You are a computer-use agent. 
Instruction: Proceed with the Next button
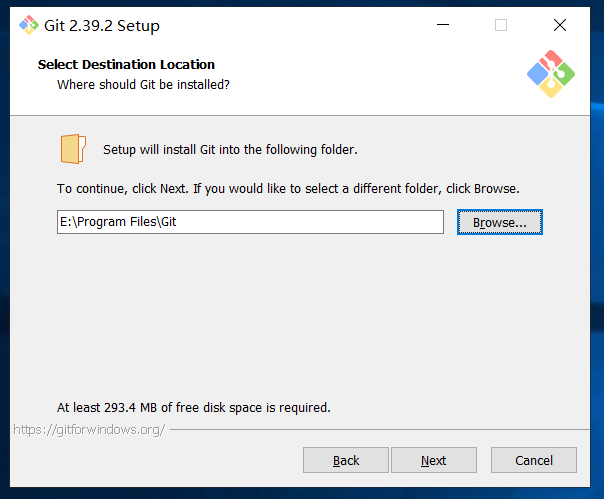click(x=434, y=460)
